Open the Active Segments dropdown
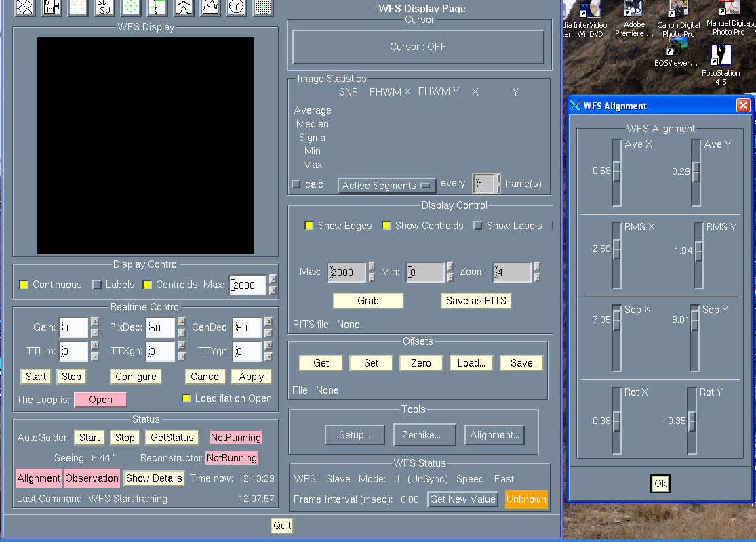 click(x=386, y=186)
